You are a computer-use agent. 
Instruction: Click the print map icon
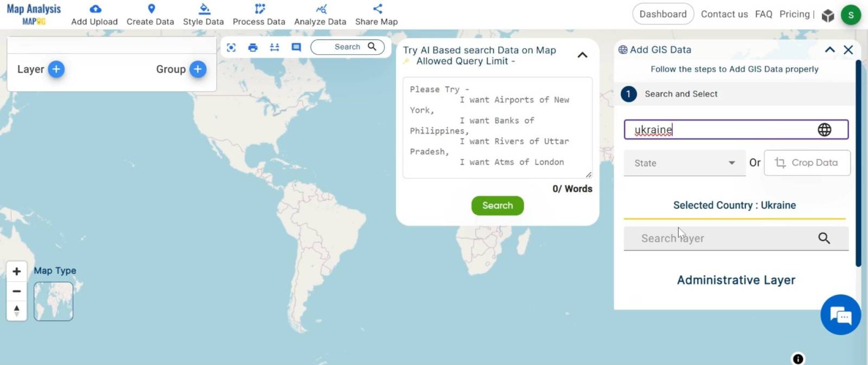pos(253,47)
